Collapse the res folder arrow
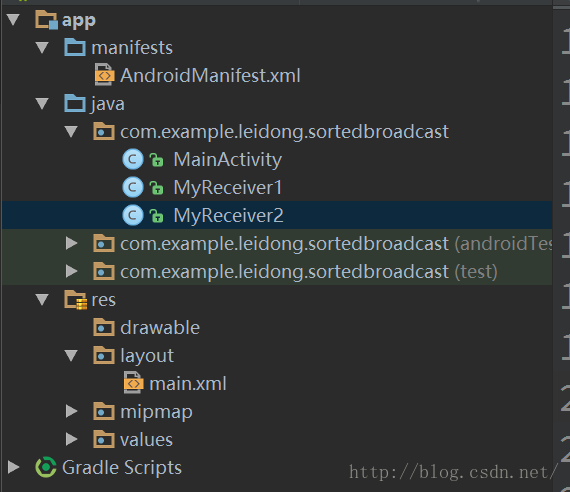This screenshot has height=492, width=570. coord(42,300)
